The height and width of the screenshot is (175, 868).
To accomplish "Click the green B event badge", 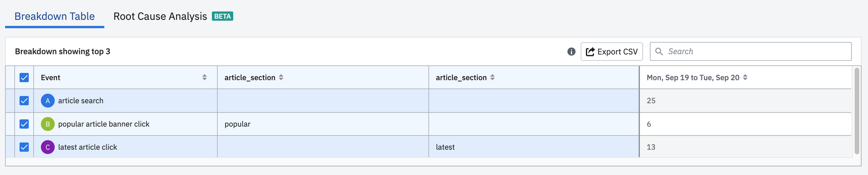I will pos(48,124).
